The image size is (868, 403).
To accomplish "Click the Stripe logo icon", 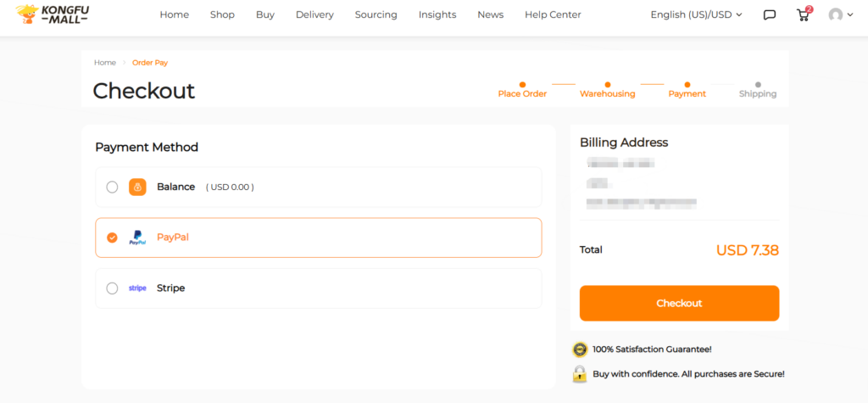I will (x=137, y=288).
